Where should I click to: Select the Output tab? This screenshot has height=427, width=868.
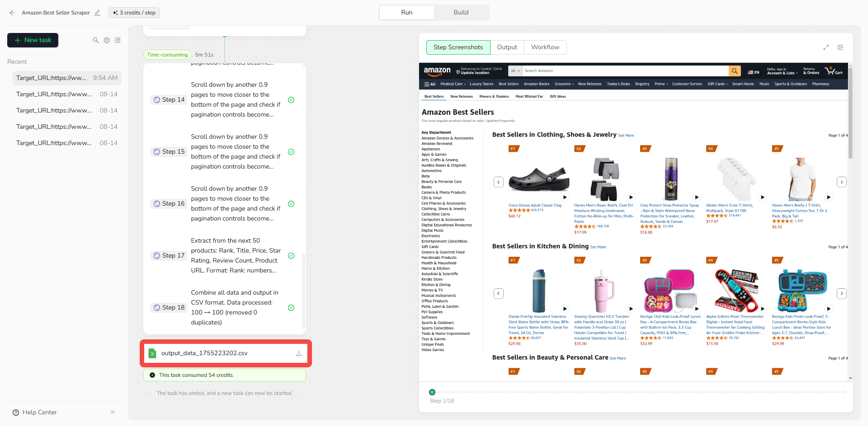pyautogui.click(x=507, y=47)
